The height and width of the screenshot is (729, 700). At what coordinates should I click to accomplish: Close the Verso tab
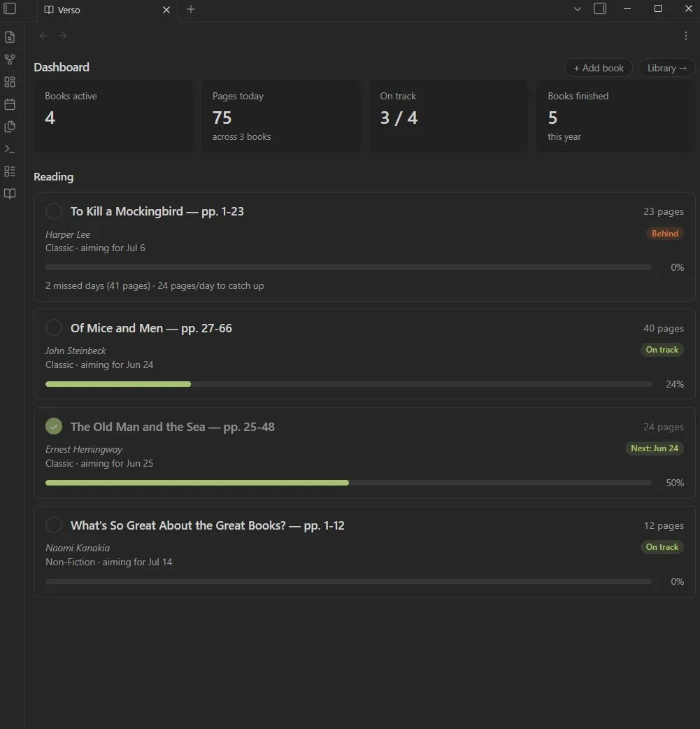[166, 10]
